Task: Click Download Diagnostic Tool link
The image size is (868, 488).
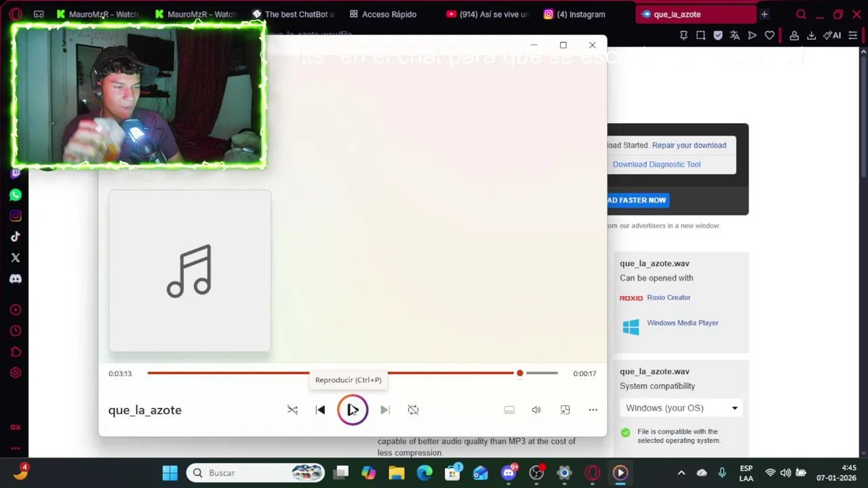Action: pyautogui.click(x=656, y=164)
